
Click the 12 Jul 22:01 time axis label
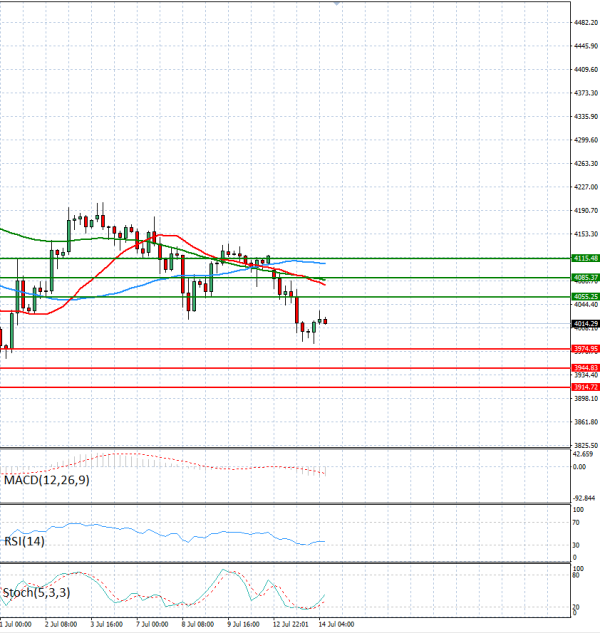coord(290,624)
